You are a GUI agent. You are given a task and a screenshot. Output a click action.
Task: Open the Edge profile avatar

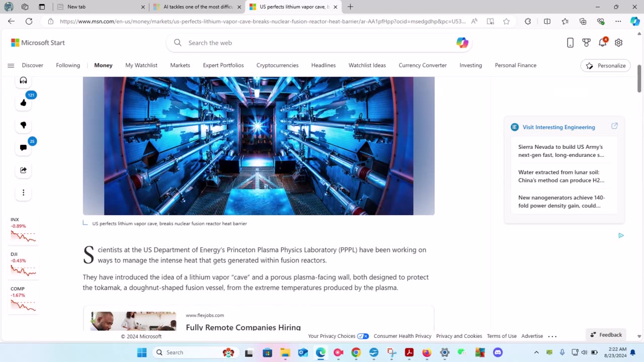(x=9, y=7)
